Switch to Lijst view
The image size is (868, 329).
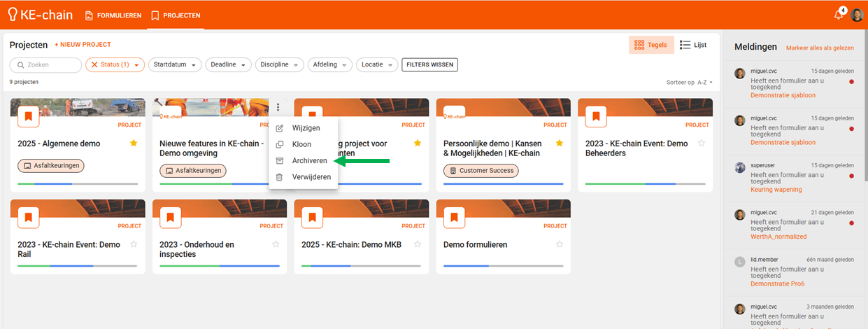point(693,45)
